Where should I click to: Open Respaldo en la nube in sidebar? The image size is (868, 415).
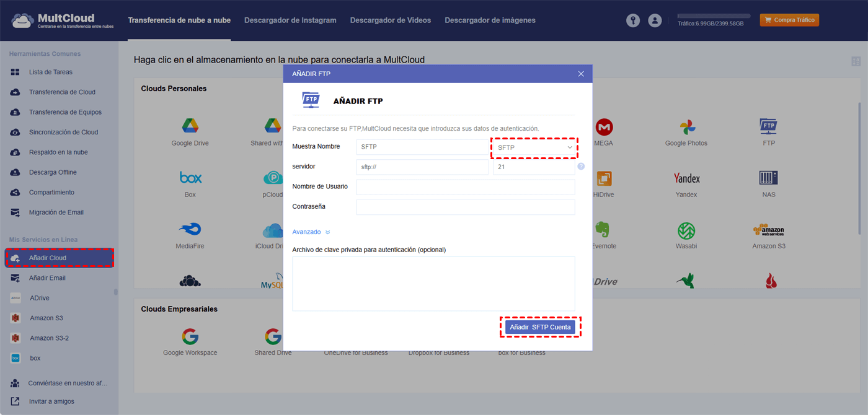click(59, 152)
